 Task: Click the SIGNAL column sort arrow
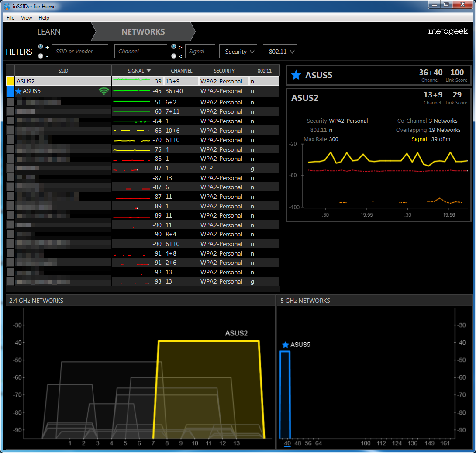pos(149,71)
